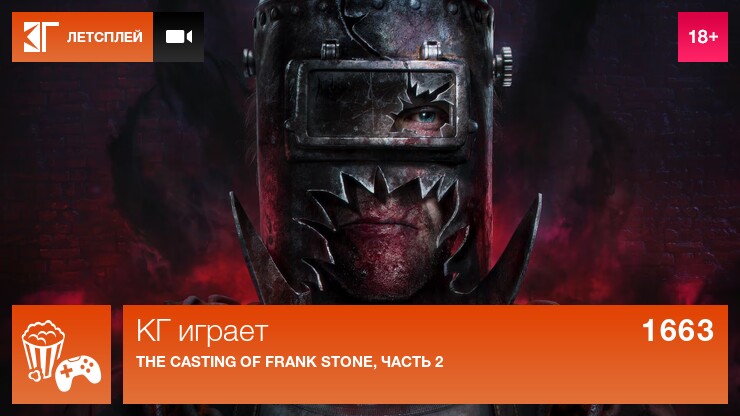The width and height of the screenshot is (740, 416).
Task: Click the dark panel behind the camera icon
Action: (179, 37)
